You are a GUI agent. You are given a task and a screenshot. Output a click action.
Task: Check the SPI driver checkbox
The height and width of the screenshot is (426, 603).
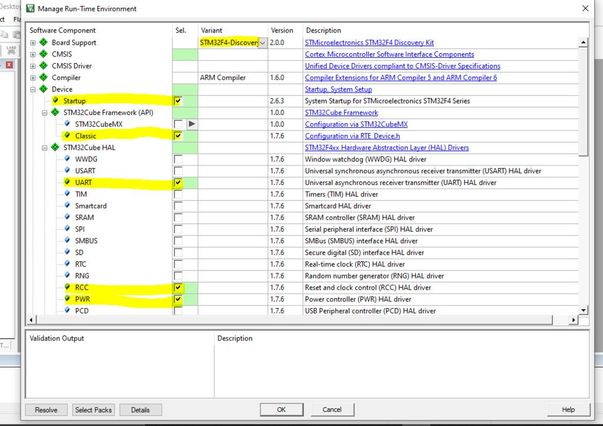[x=178, y=229]
